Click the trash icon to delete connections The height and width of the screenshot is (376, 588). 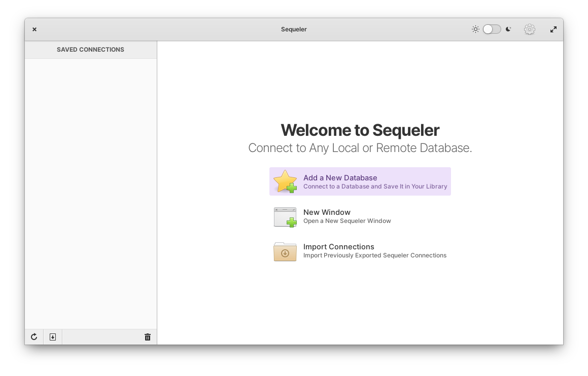tap(148, 337)
